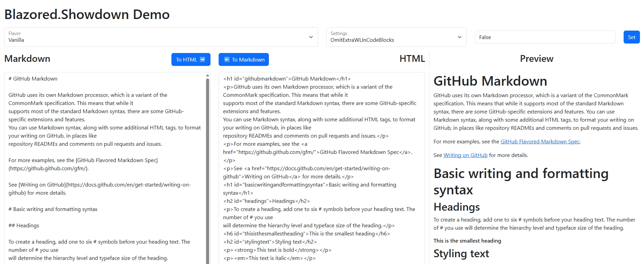Open the GitHub Flavored Markdown Spec link
The image size is (644, 264).
(x=540, y=141)
